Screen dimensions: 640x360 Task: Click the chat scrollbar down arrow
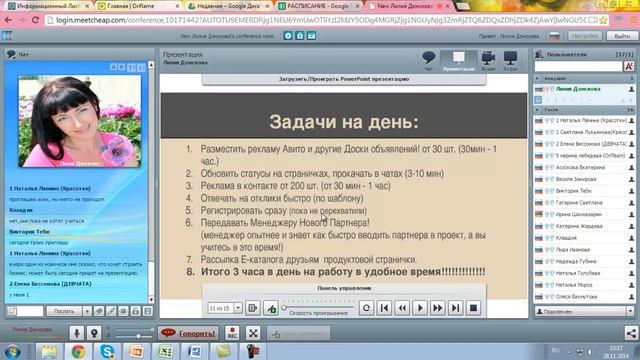point(151,300)
